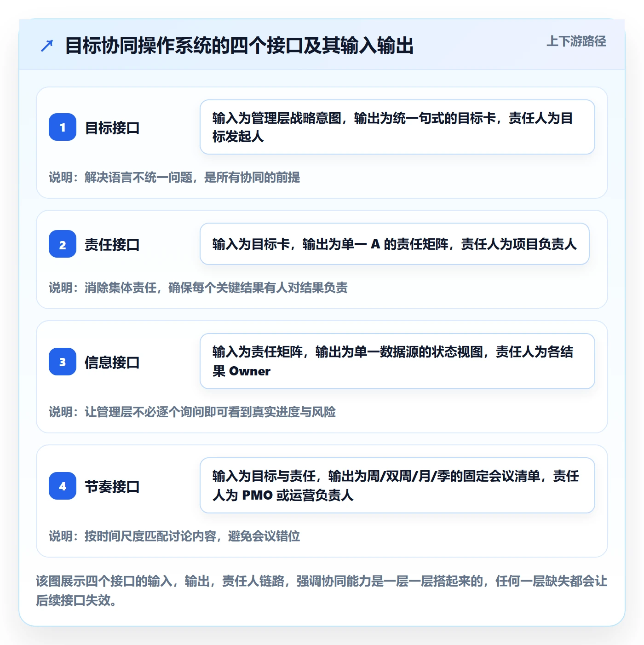
Task: Select the 目标接口 heading
Action: [112, 127]
